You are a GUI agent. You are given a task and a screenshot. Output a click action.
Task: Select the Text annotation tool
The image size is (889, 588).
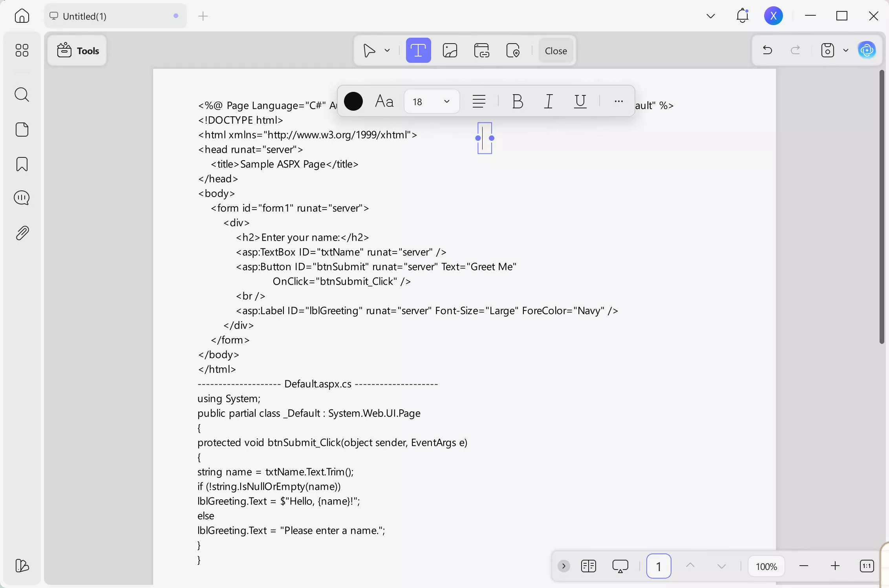point(419,50)
